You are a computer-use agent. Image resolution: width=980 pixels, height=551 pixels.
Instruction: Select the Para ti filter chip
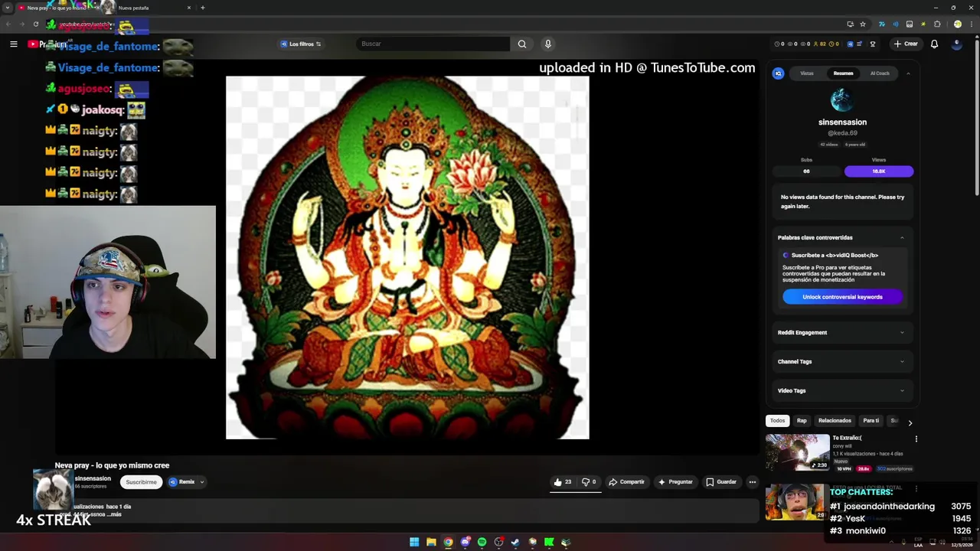tap(871, 421)
